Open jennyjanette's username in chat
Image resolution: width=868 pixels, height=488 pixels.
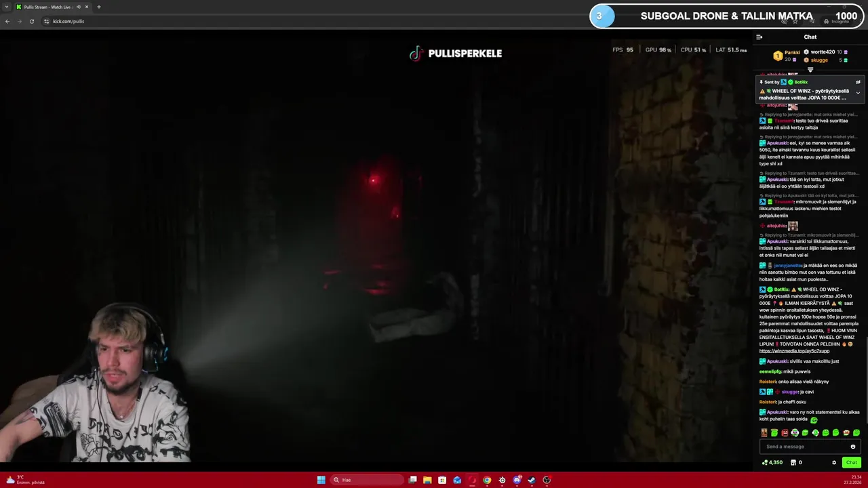click(x=787, y=266)
